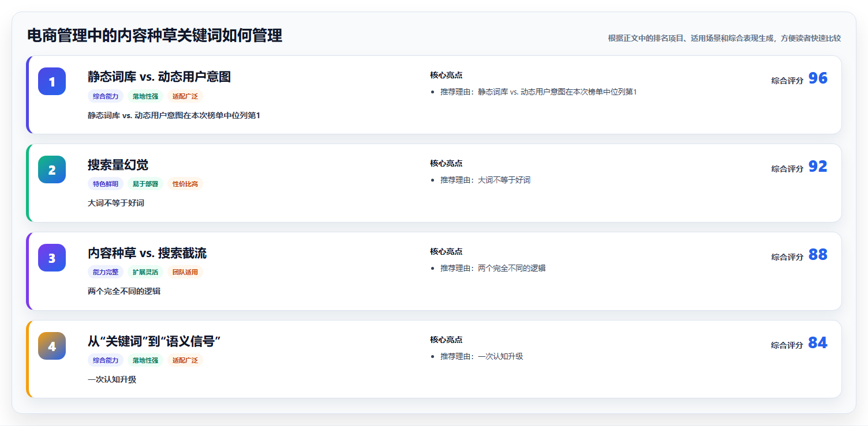This screenshot has height=426, width=868.
Task: Click the bold description 一次认知升级
Action: pos(112,380)
